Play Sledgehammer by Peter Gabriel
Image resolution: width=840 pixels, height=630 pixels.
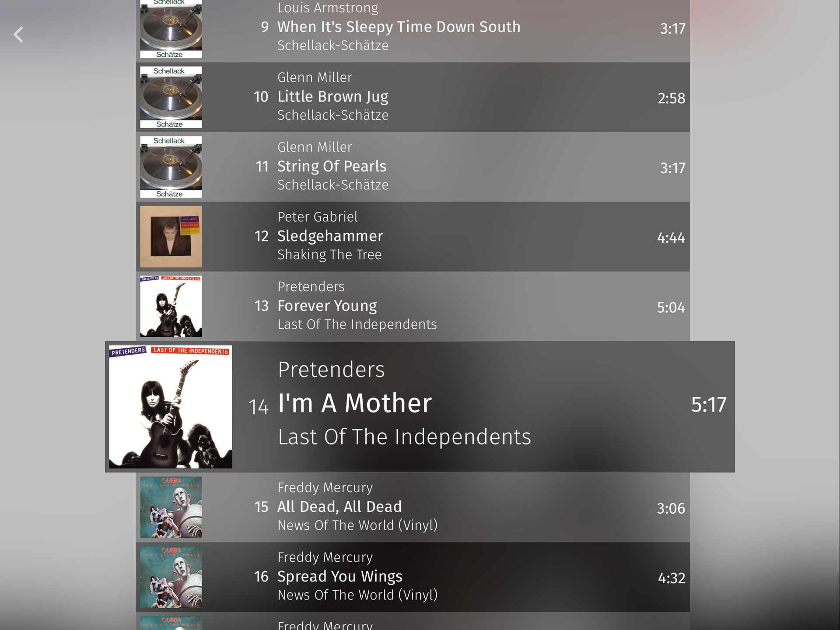pyautogui.click(x=413, y=237)
